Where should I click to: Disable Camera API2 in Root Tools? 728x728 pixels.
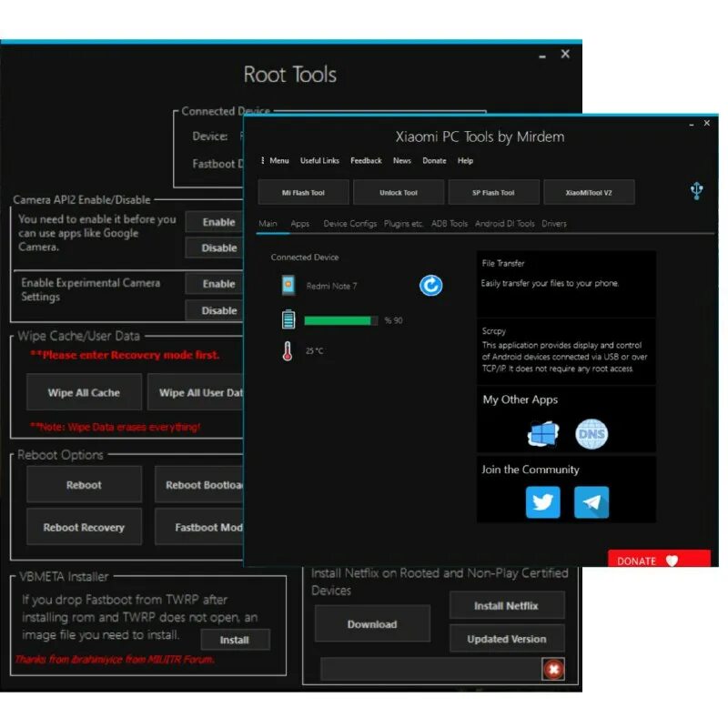215,248
